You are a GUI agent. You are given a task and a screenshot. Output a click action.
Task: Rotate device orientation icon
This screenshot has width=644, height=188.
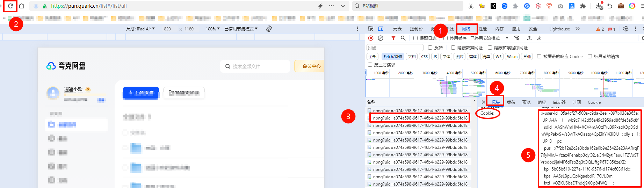tap(269, 29)
